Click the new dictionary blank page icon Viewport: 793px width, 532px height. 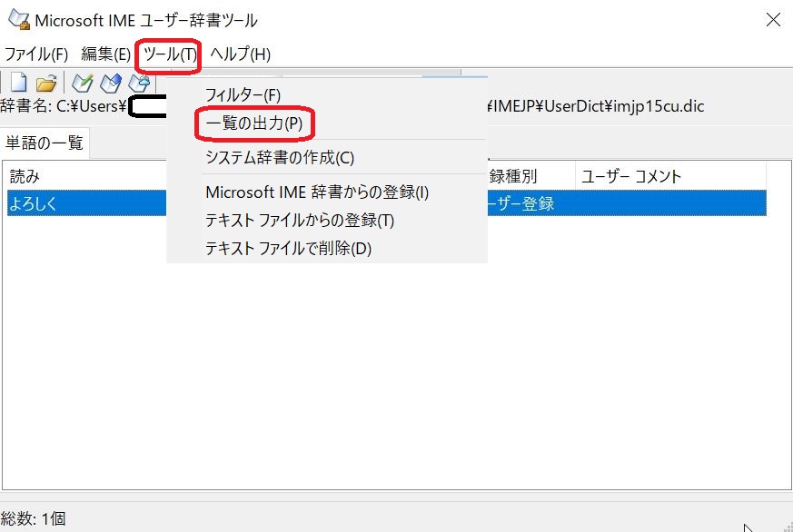click(x=19, y=83)
